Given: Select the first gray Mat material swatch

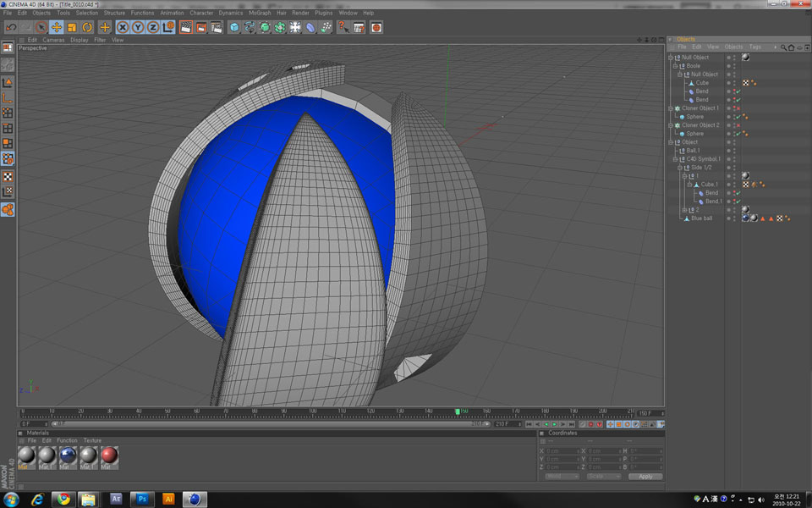Looking at the screenshot, I should pos(26,456).
